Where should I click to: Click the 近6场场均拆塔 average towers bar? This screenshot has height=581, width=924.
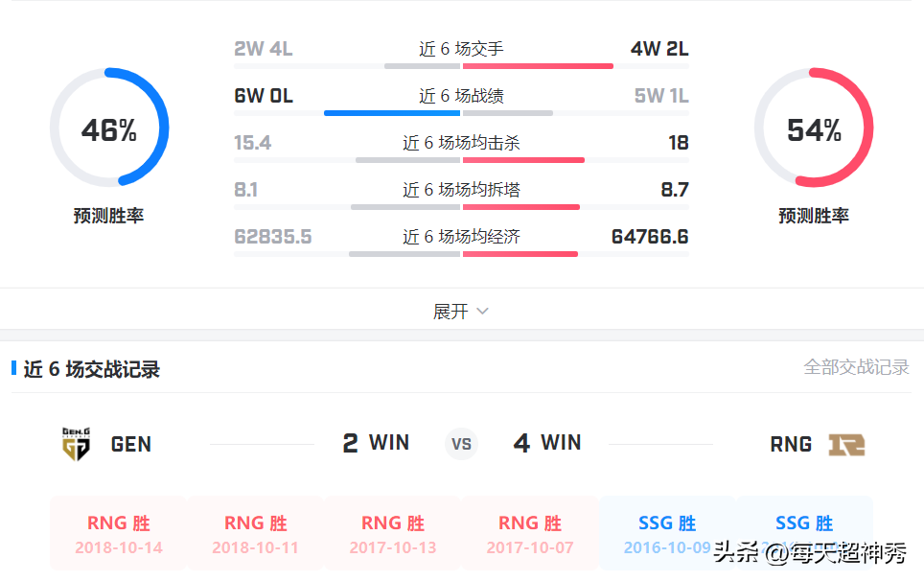[461, 207]
